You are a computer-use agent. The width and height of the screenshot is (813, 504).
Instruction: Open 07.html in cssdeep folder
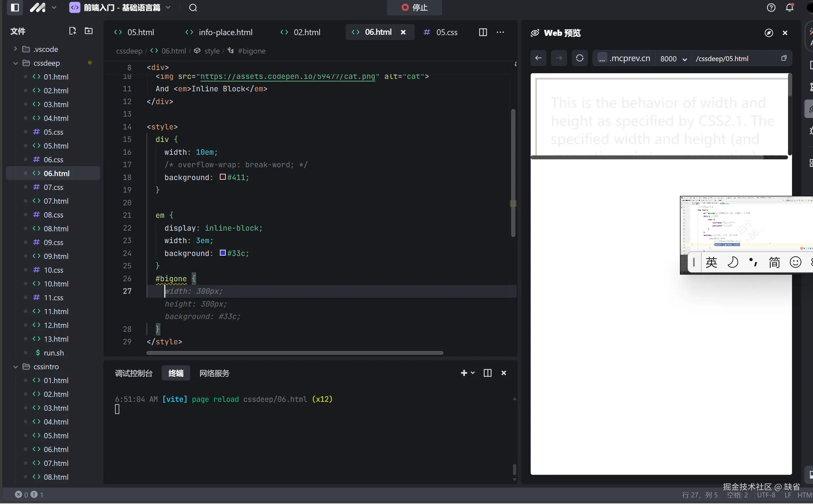point(56,201)
